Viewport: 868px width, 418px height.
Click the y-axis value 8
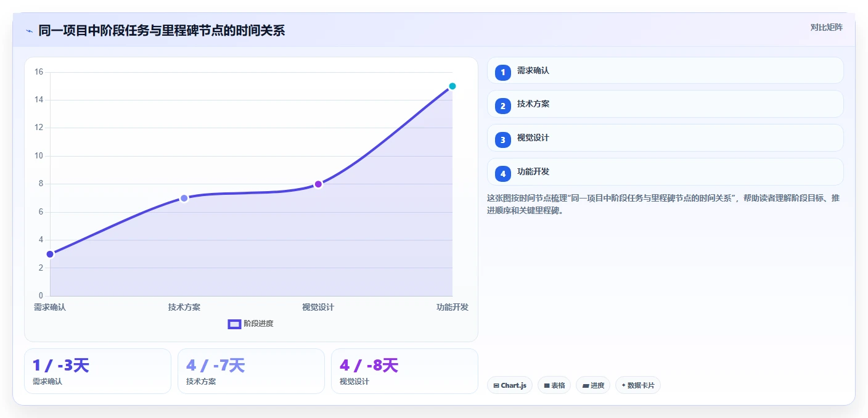[x=41, y=184]
